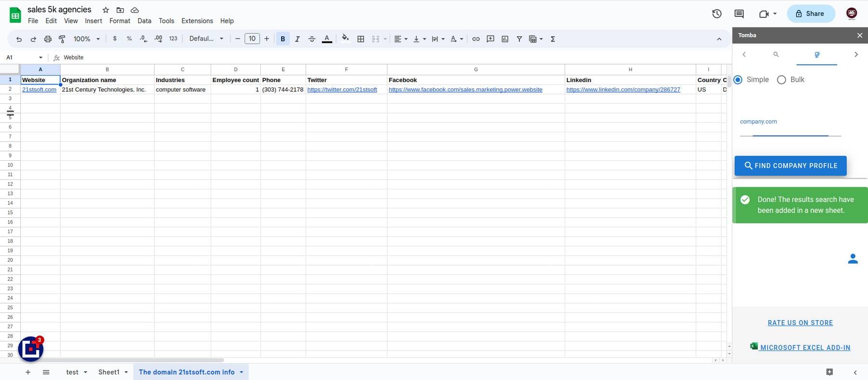Image resolution: width=868 pixels, height=380 pixels.
Task: Decrease font size minus button
Action: click(238, 39)
